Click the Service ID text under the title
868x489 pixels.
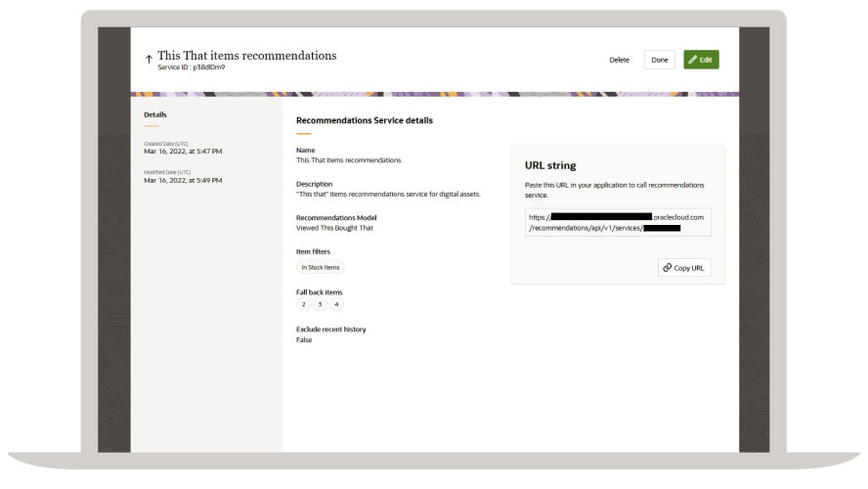191,67
